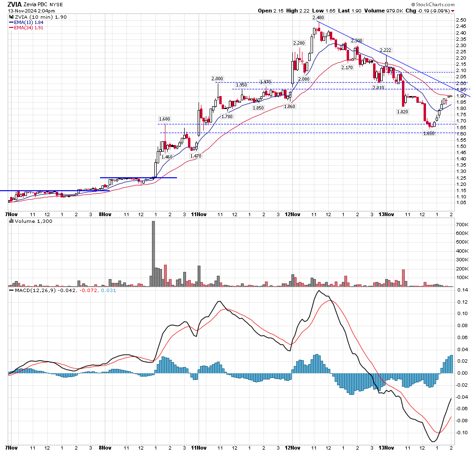Click the 2.480 peak price label
The height and width of the screenshot is (452, 476).
pyautogui.click(x=318, y=17)
